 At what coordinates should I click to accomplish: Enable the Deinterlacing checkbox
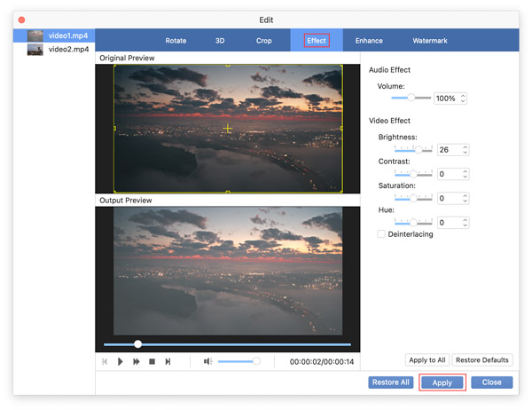click(381, 234)
